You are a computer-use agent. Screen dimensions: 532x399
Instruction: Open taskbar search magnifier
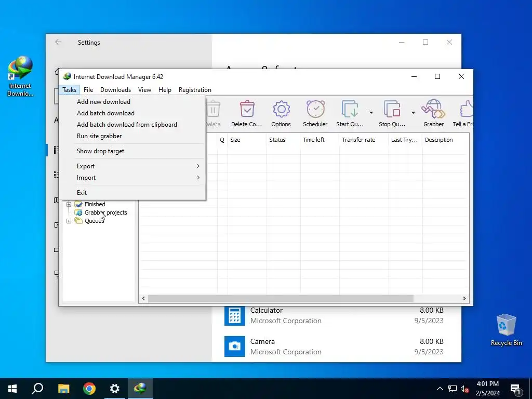click(37, 389)
